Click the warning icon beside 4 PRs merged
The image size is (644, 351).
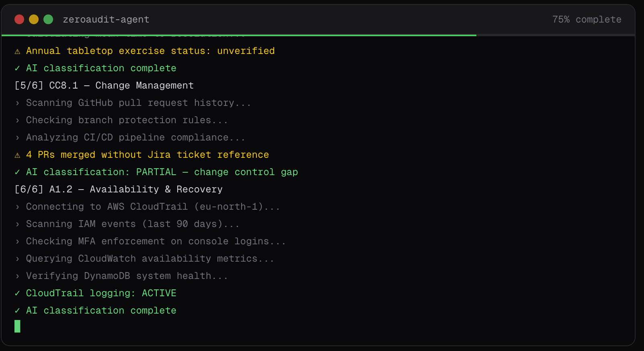pyautogui.click(x=17, y=155)
